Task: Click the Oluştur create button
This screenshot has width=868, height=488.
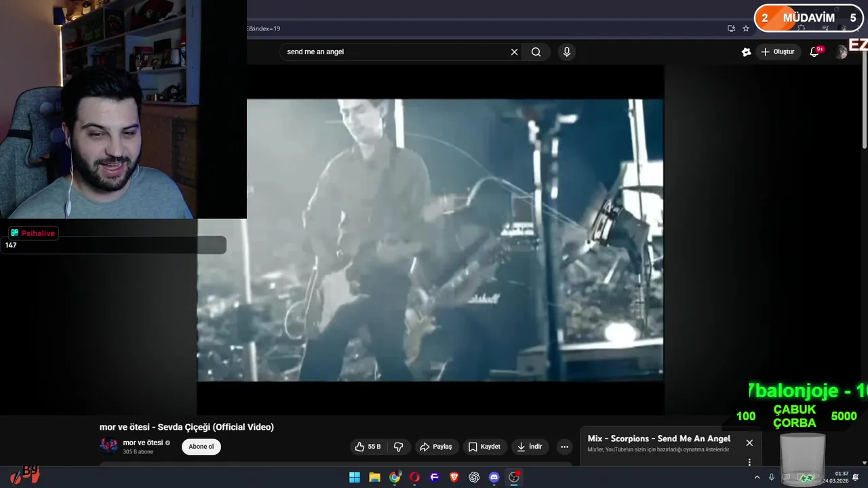Action: 778,52
